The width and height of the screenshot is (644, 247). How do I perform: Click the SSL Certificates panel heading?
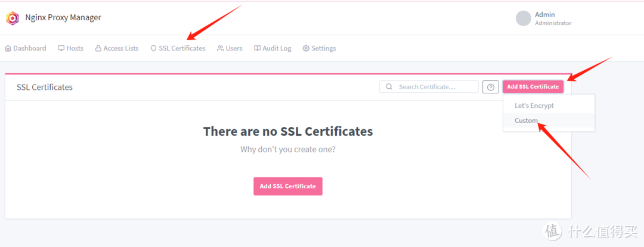pyautogui.click(x=45, y=87)
